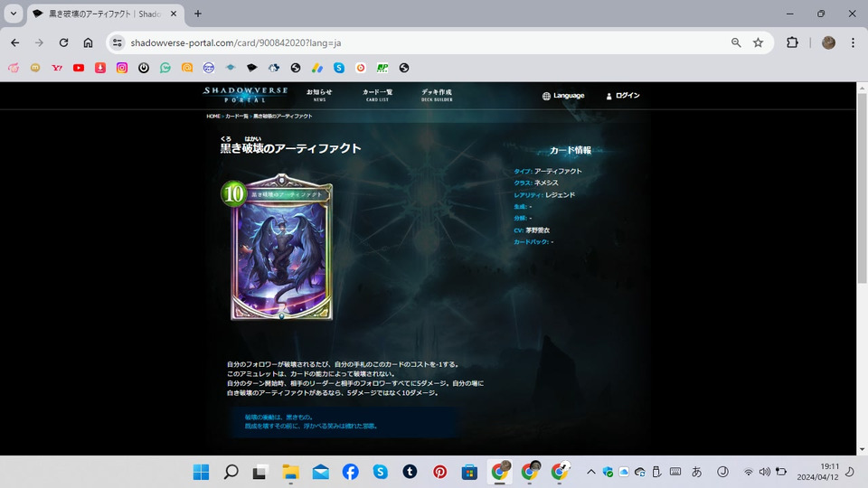The image size is (868, 488).
Task: Open the green JP bookmark icon
Action: pos(382,68)
